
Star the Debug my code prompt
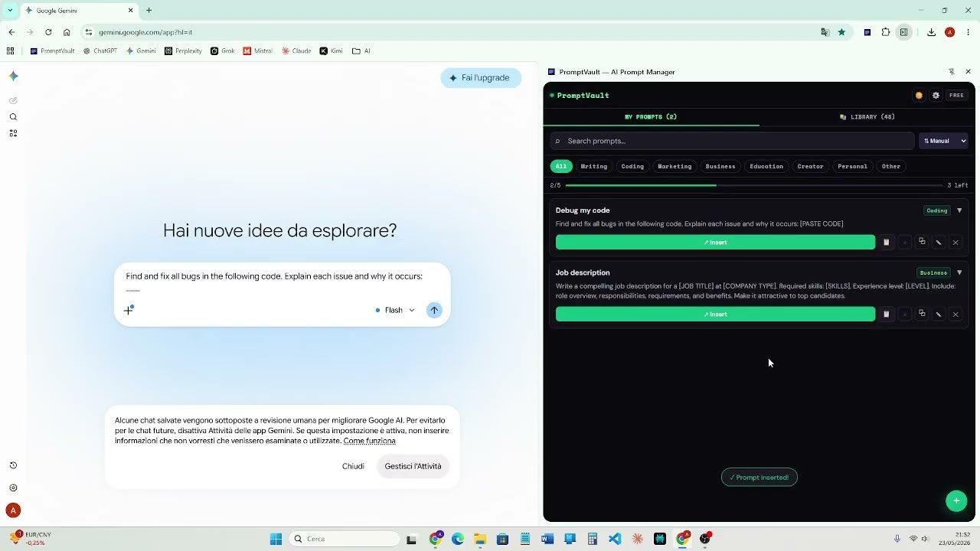[x=904, y=243]
